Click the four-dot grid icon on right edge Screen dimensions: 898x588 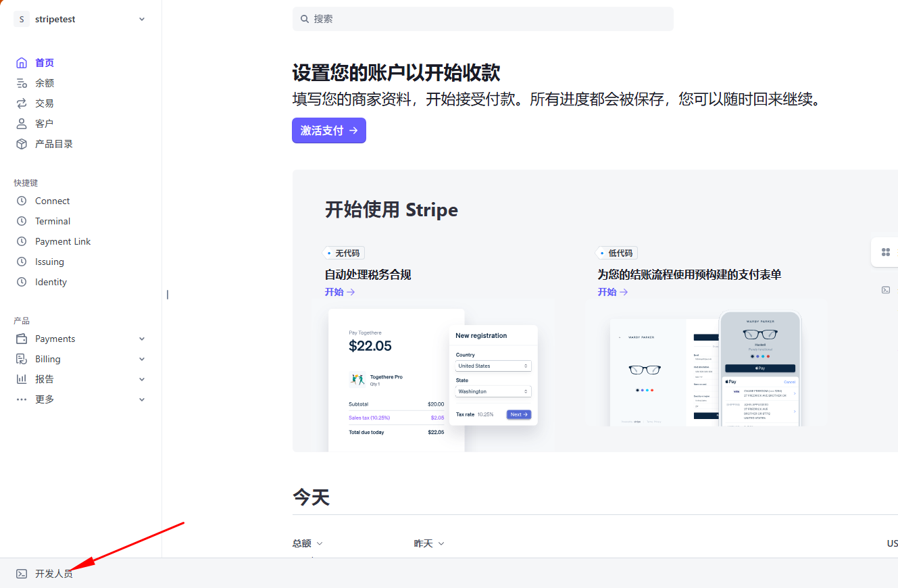click(885, 252)
